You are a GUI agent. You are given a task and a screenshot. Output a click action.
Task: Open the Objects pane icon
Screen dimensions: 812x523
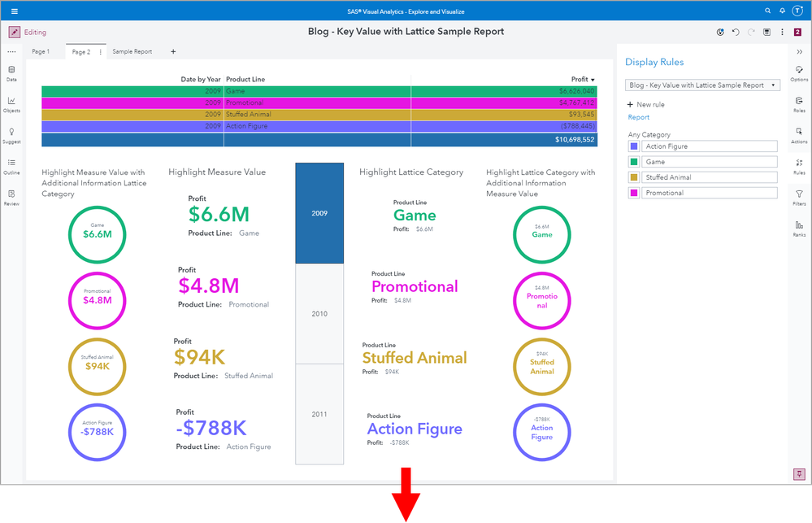pos(11,101)
